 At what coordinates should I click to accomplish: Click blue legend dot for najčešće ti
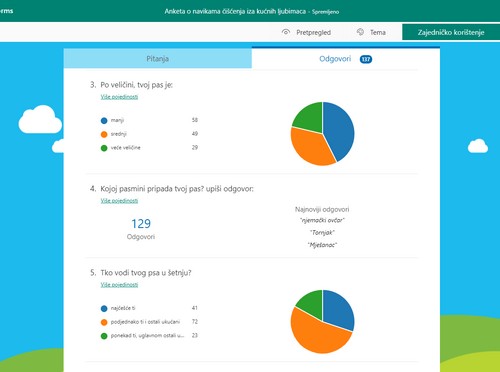pos(104,308)
